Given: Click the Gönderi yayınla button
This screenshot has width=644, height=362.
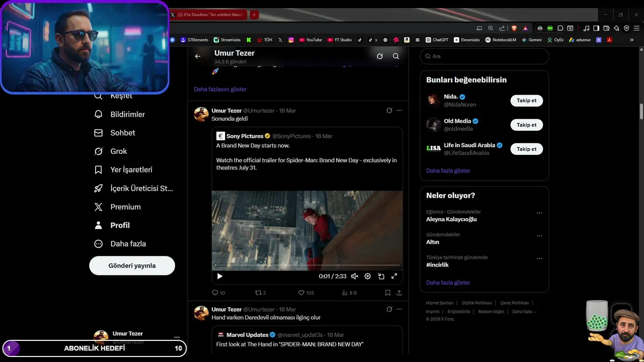Looking at the screenshot, I should click(132, 265).
